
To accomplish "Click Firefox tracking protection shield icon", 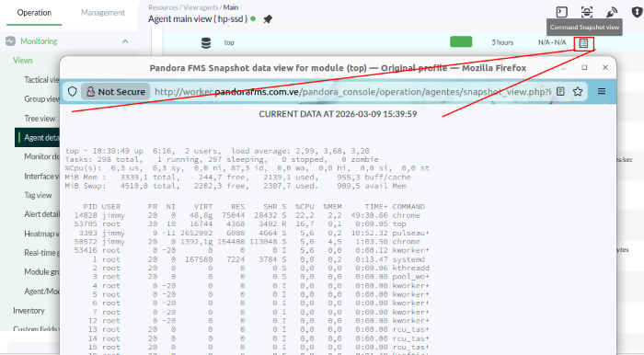I will pos(73,92).
